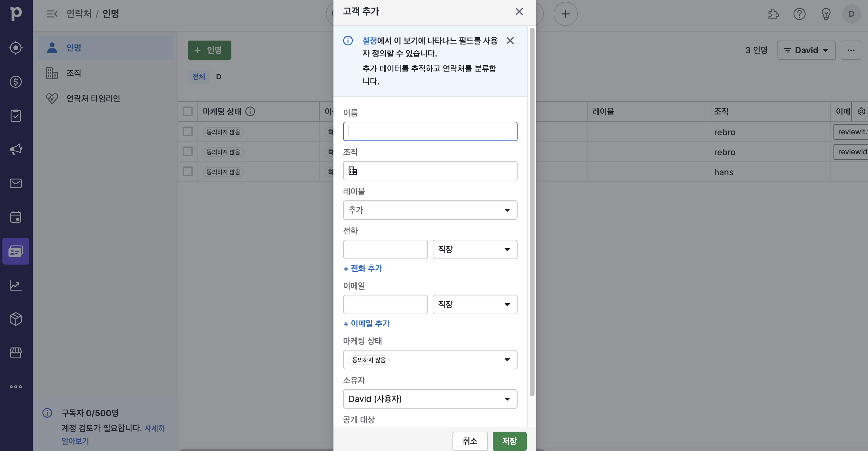Open the Deals dollar icon in sidebar

[x=15, y=81]
